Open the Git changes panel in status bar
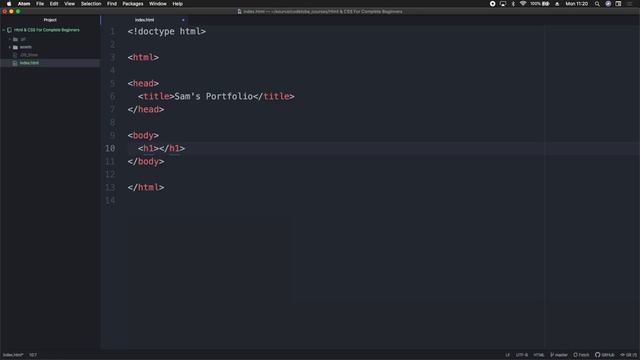The height and width of the screenshot is (360, 640). pos(629,355)
